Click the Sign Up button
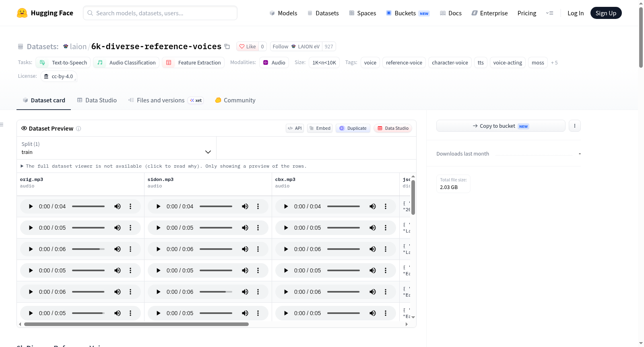The image size is (644, 347). pyautogui.click(x=606, y=13)
